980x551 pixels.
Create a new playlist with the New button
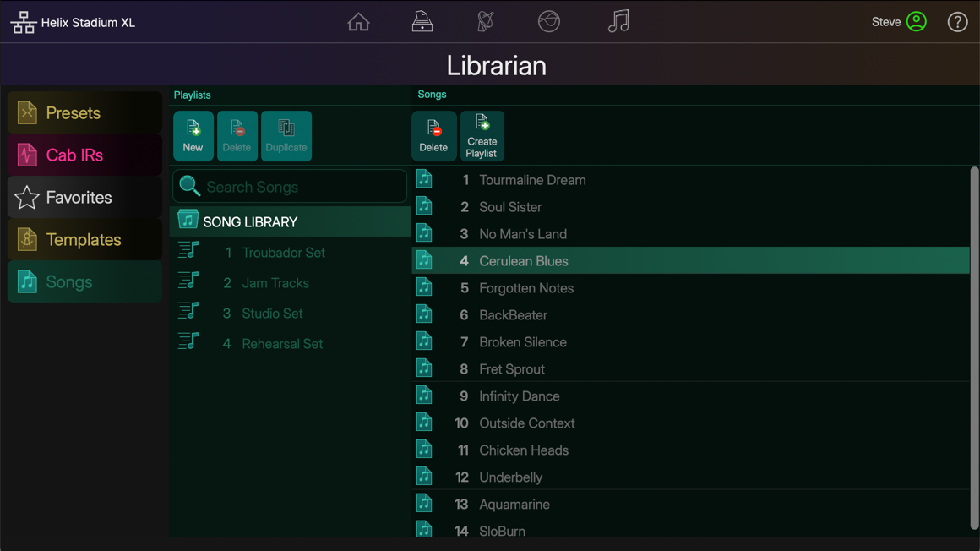(x=193, y=135)
